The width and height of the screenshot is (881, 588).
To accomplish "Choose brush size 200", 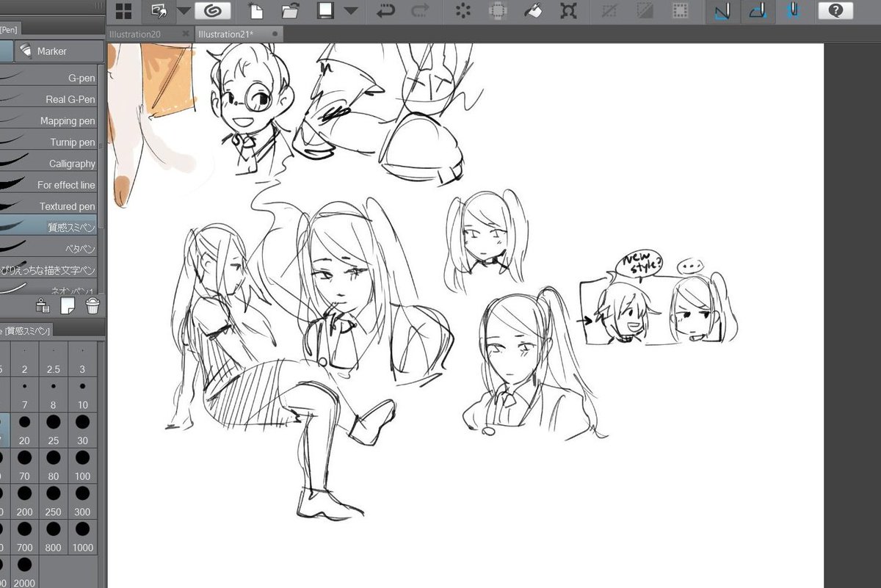I will tap(24, 501).
